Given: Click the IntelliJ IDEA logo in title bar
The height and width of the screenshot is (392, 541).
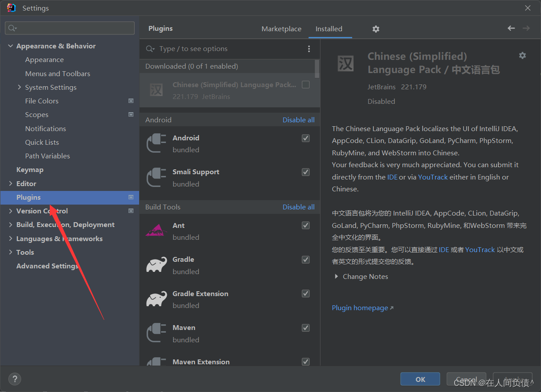Looking at the screenshot, I should point(11,8).
